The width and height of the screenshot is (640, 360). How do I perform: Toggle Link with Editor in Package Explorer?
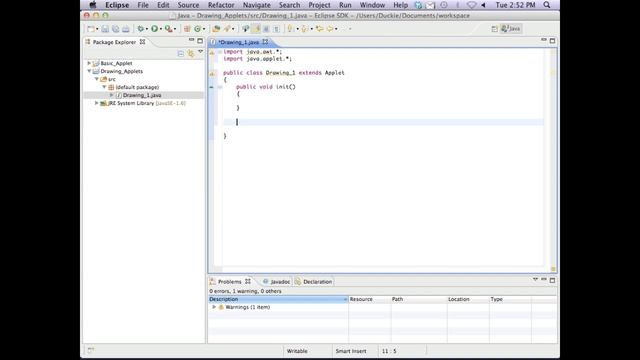[191, 53]
